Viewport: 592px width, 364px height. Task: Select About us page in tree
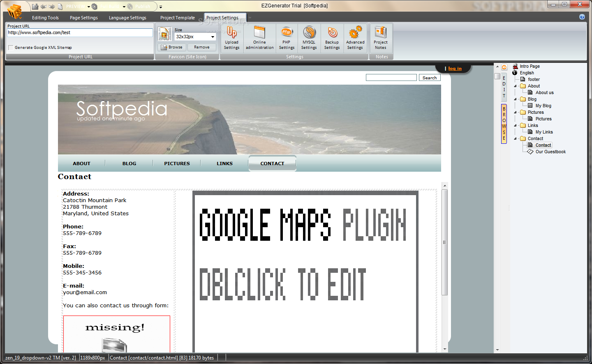pyautogui.click(x=544, y=92)
